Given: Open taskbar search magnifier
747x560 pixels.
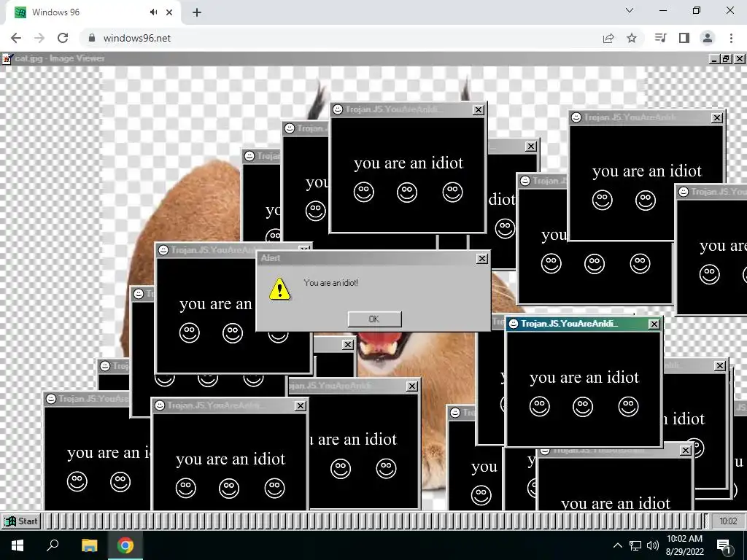Looking at the screenshot, I should pos(53,545).
